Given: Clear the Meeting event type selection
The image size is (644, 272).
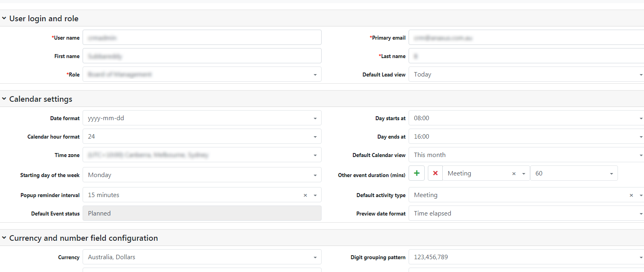Looking at the screenshot, I should point(514,174).
